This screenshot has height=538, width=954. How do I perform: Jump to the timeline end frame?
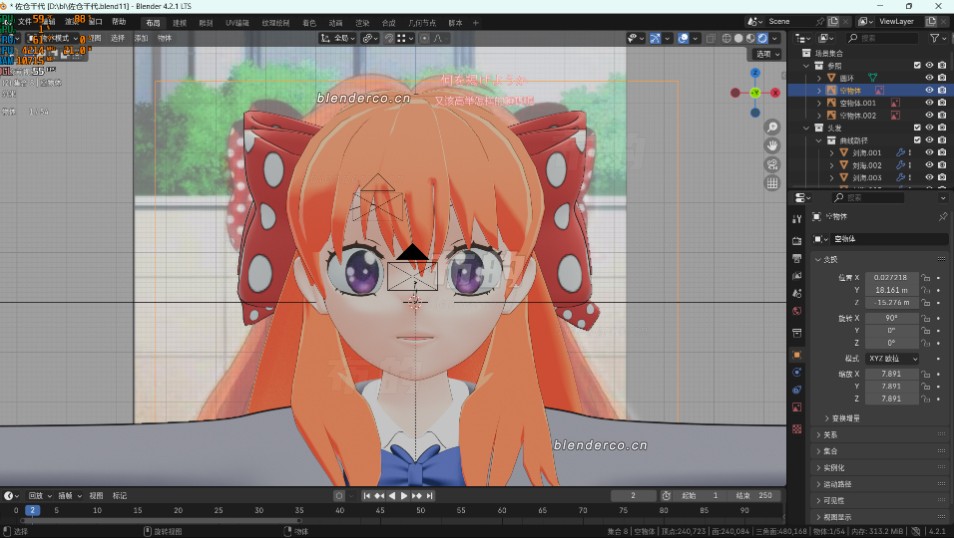[x=430, y=496]
